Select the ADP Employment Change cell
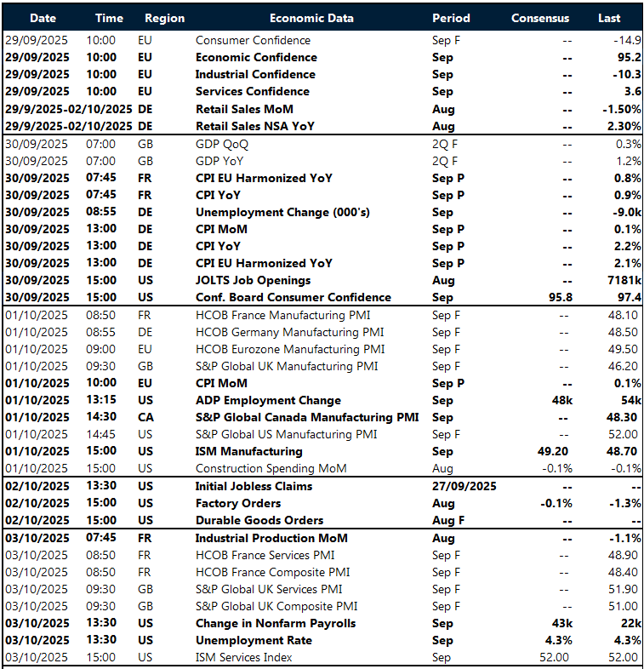 click(268, 400)
